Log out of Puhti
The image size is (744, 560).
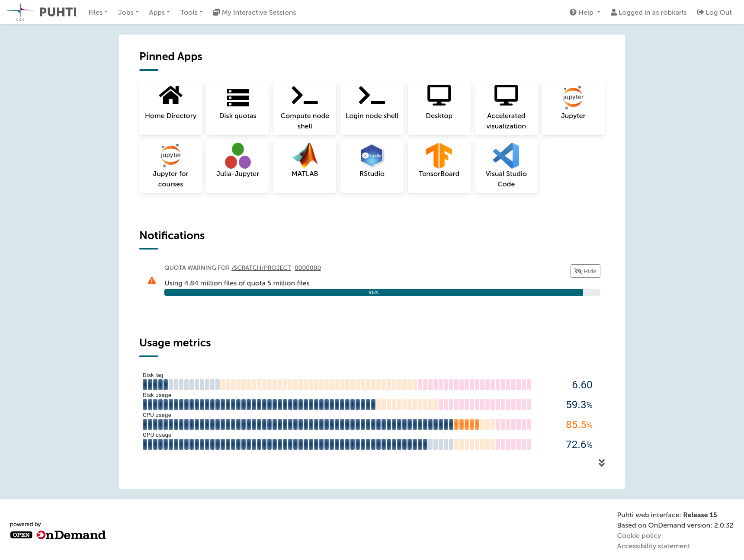click(714, 13)
